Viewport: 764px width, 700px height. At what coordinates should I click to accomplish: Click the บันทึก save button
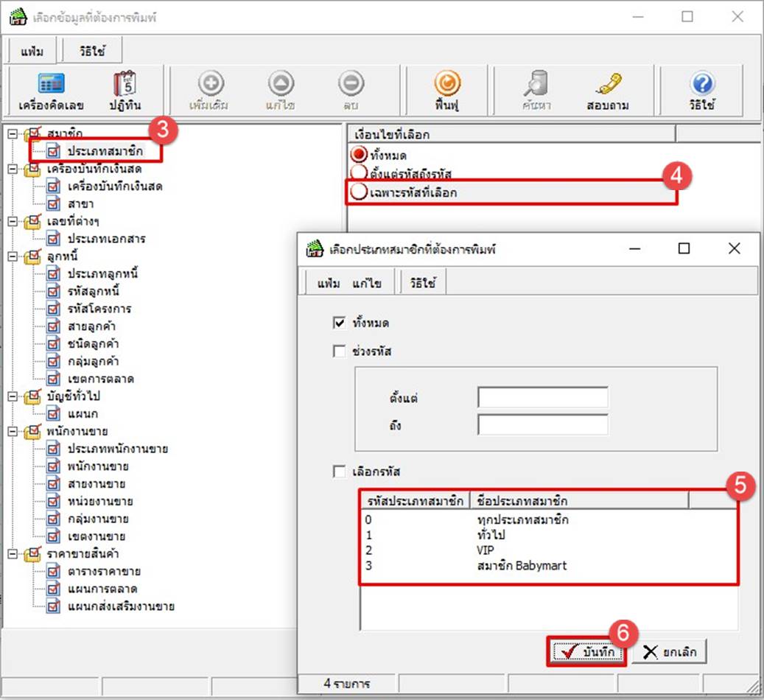pos(586,652)
